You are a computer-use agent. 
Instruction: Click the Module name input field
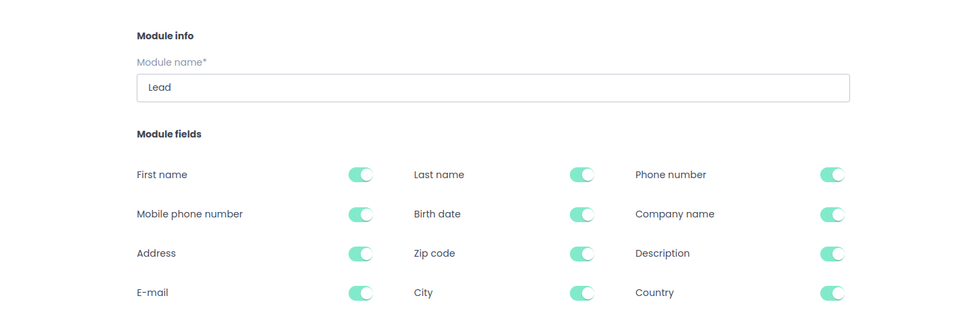pos(493,88)
